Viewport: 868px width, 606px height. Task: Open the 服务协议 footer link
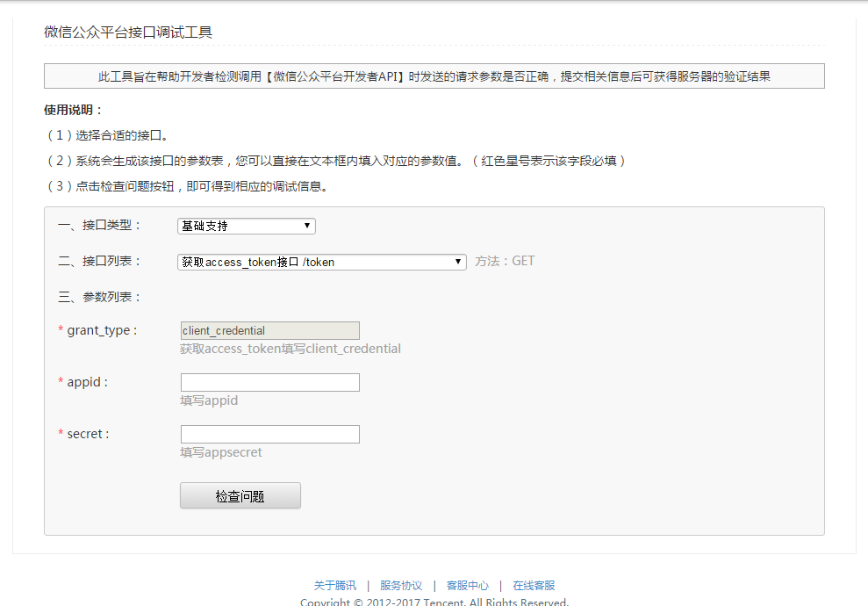tap(401, 586)
